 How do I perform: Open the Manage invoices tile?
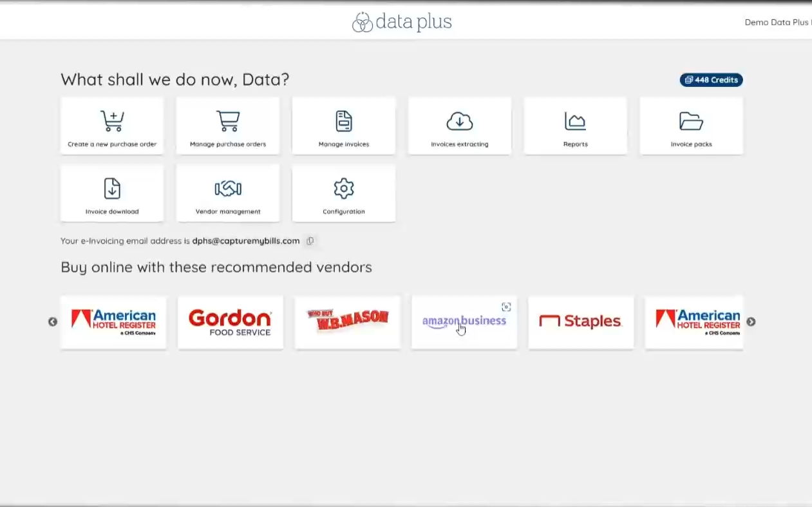coord(344,126)
